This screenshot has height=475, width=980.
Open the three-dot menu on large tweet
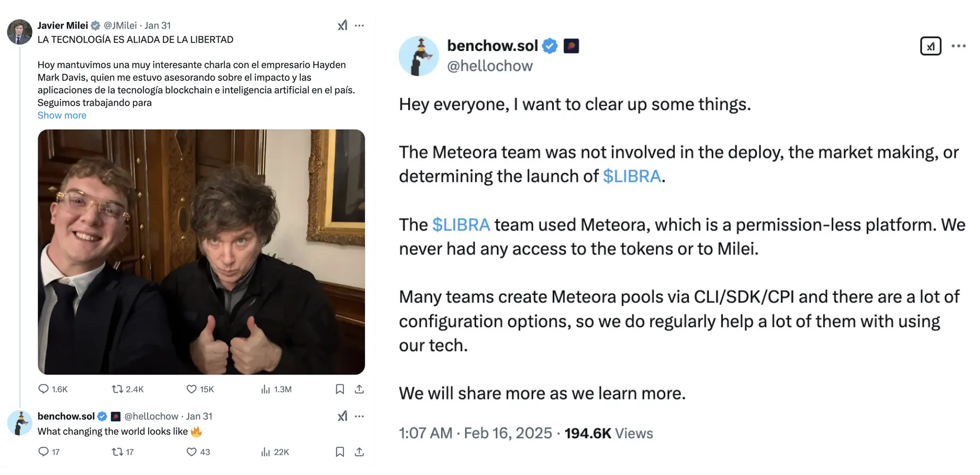tap(958, 46)
